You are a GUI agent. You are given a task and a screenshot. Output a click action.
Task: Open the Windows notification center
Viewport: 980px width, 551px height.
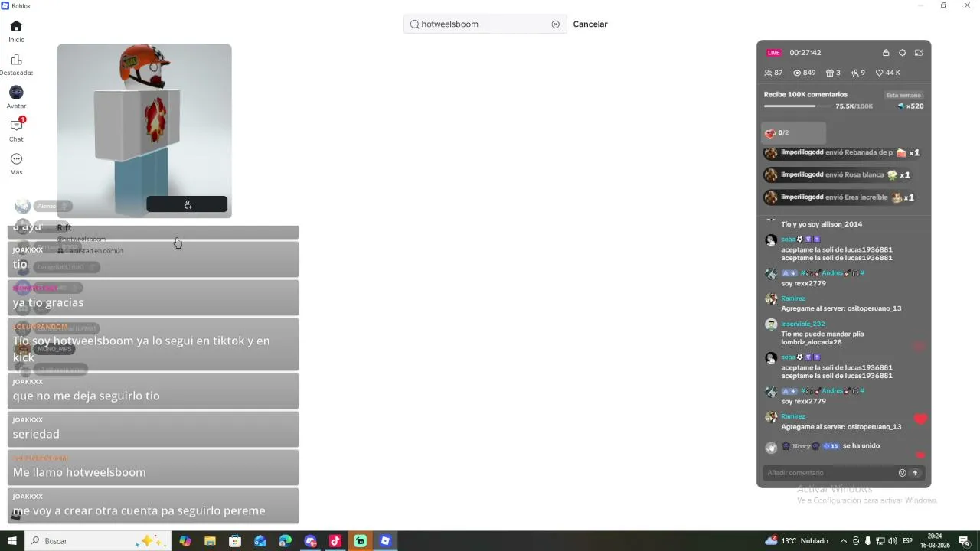(964, 541)
